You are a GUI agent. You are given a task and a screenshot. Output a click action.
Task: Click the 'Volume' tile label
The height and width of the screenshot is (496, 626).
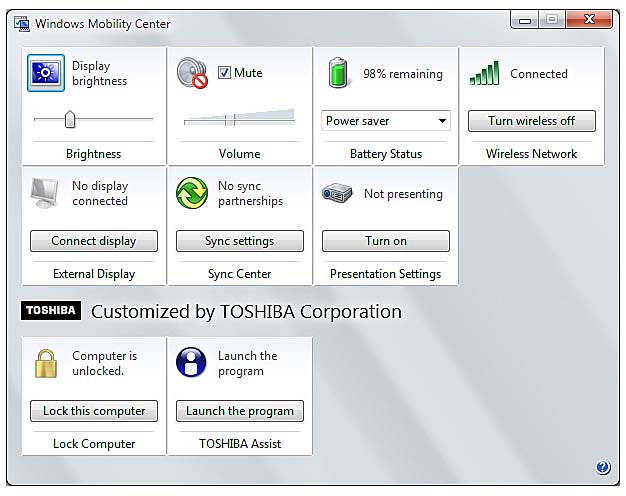pos(240,154)
